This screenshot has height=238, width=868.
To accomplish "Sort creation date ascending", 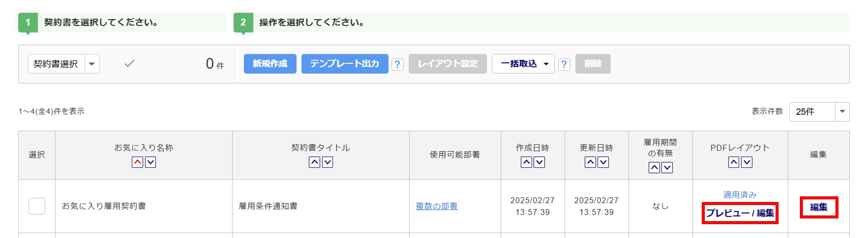I will coord(526,163).
